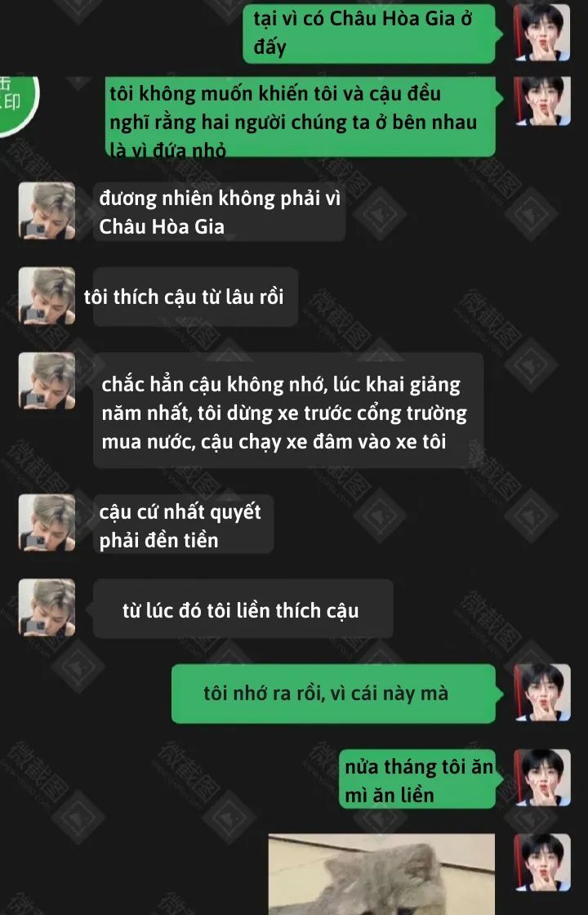The image size is (588, 915).
Task: Open sender profile beside 'chắc hẳn cậu không nhớ'
Action: click(47, 381)
